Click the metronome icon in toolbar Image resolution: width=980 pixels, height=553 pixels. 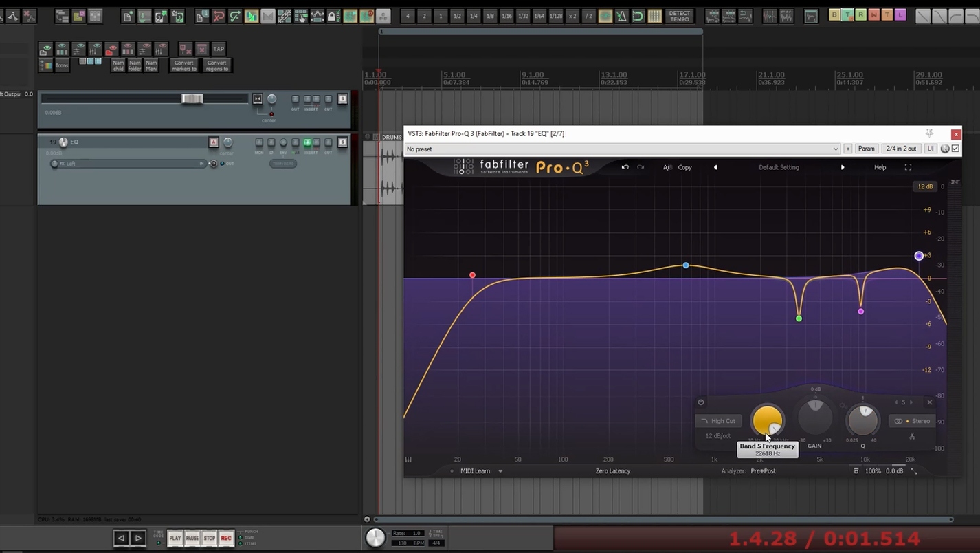coord(622,16)
